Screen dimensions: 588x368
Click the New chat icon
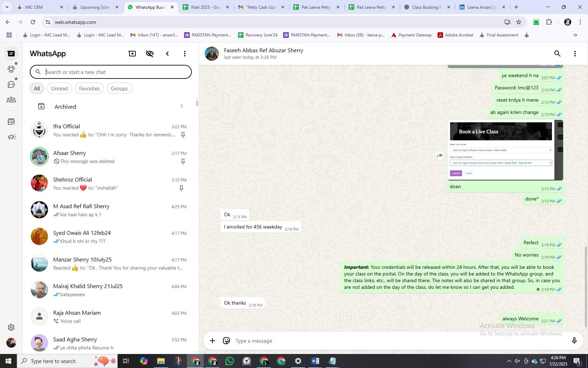[132, 54]
